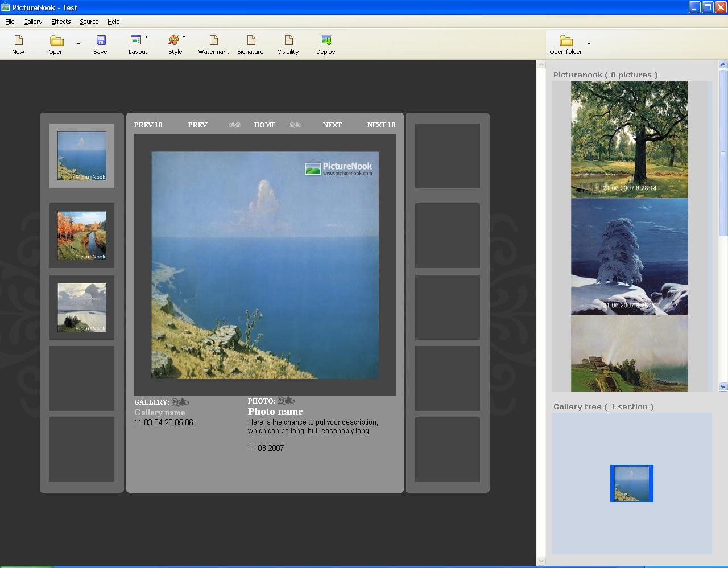Click the 'Gallery name' text

coord(160,413)
